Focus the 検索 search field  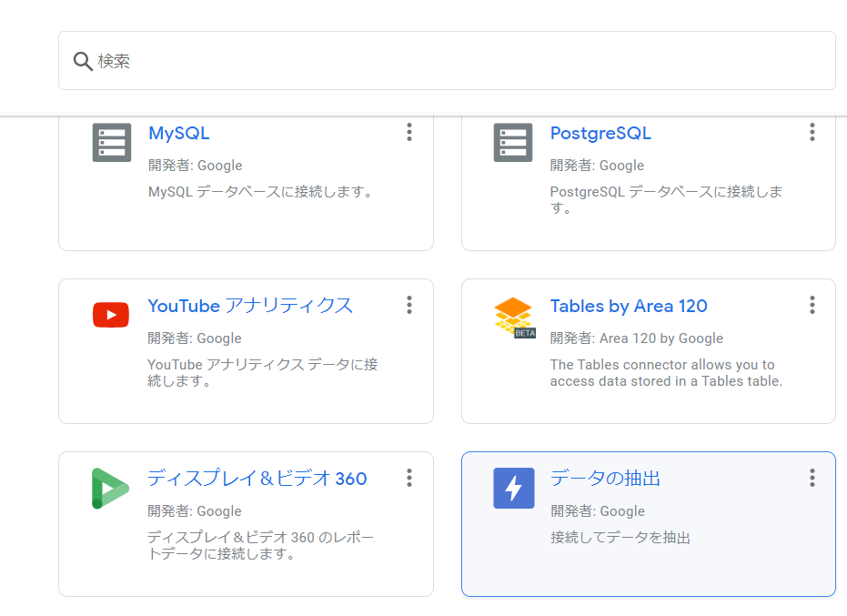(447, 61)
